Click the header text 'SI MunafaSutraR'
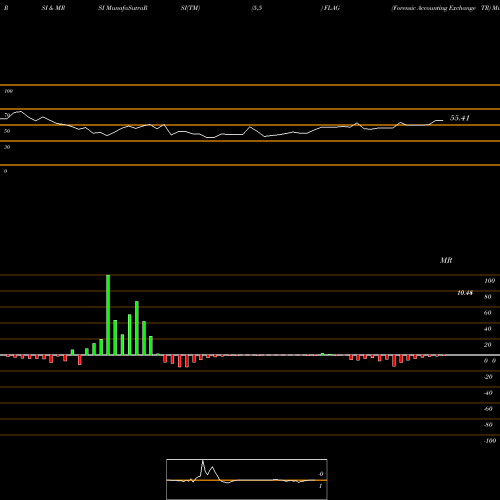Viewport: 500px width, 500px height. [123, 8]
